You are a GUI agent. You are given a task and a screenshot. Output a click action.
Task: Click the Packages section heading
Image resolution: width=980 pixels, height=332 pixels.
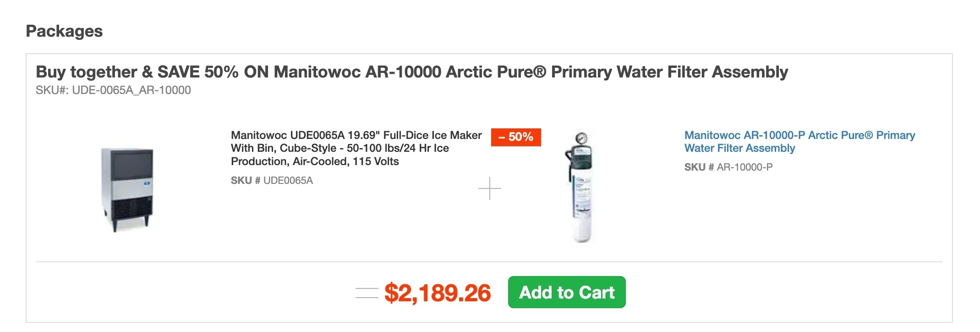click(64, 31)
